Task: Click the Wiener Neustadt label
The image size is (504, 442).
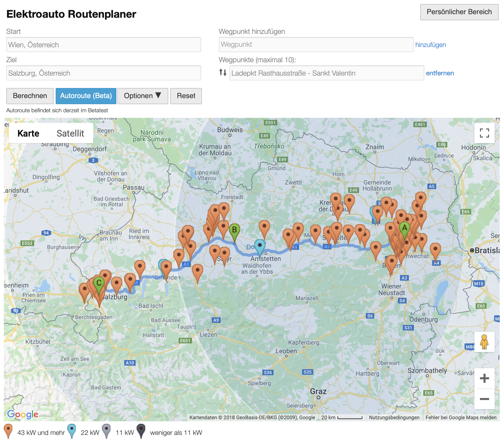Action: pos(392,290)
